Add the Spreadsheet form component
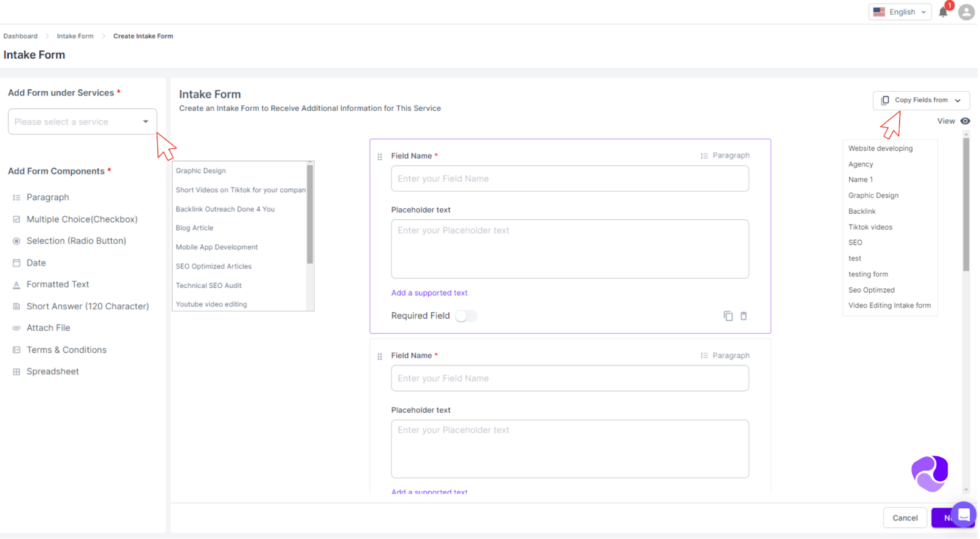The width and height of the screenshot is (980, 539). tap(53, 372)
